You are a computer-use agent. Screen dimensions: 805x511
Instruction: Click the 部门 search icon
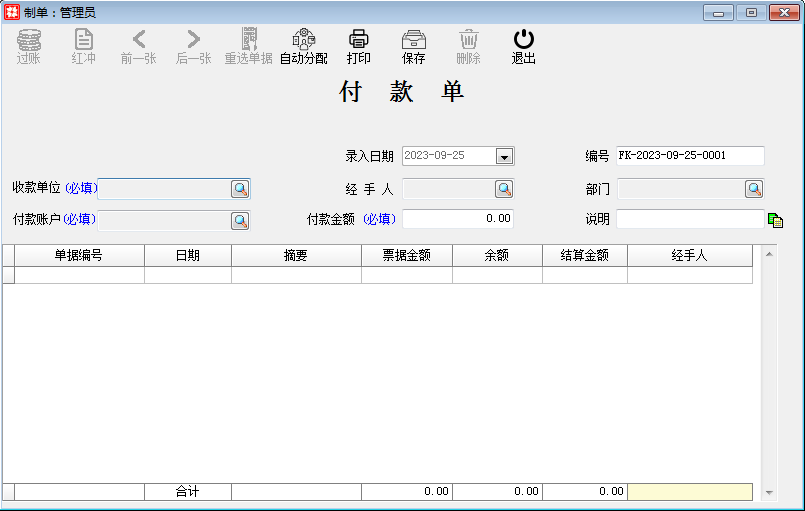click(x=753, y=188)
